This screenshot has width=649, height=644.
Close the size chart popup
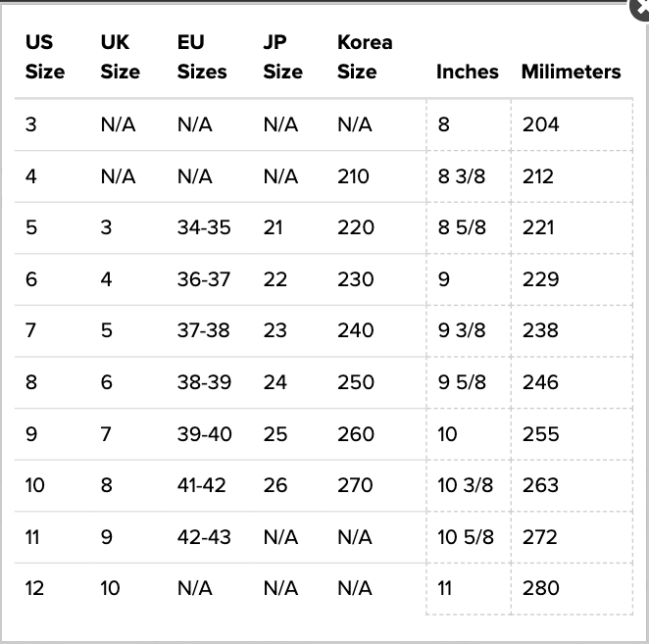640,5
